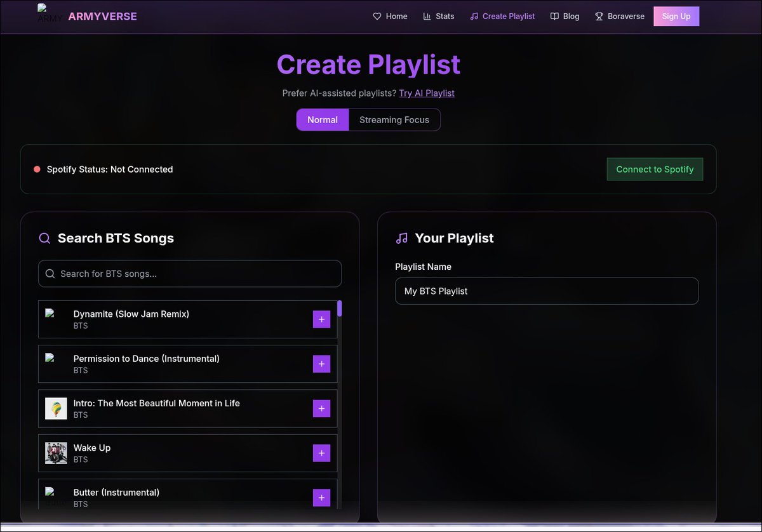The image size is (762, 532).
Task: Click the ARMYVERSE brand name
Action: click(x=102, y=17)
